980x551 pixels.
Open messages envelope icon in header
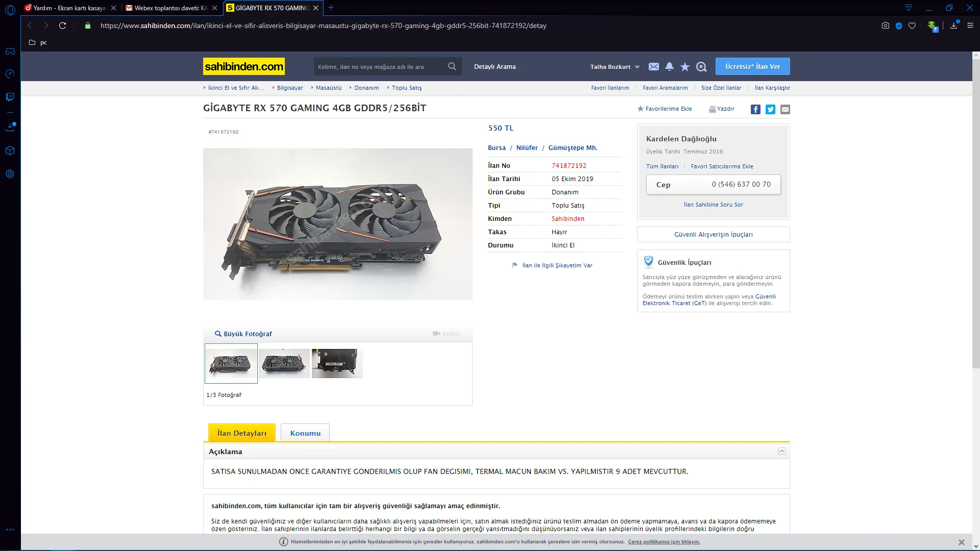coord(653,67)
